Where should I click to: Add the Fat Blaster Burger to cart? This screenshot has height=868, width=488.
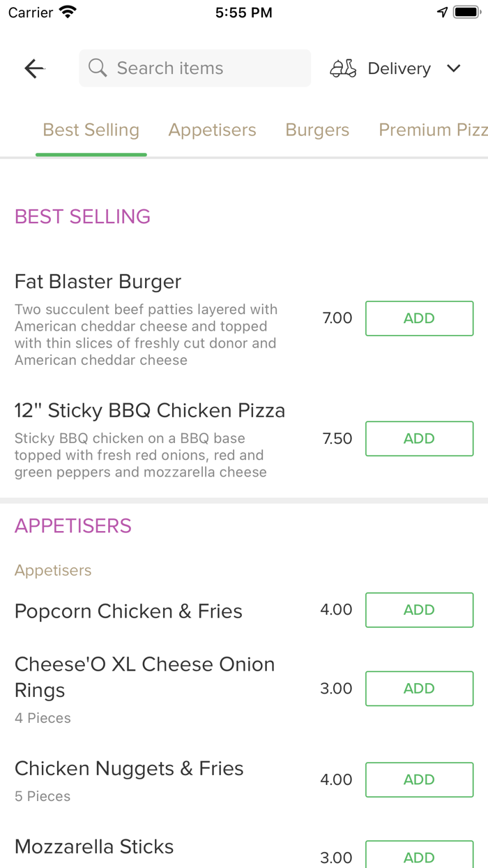coord(419,318)
